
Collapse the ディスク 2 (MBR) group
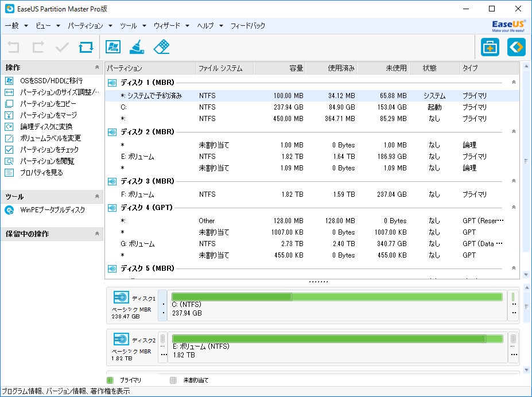click(514, 131)
